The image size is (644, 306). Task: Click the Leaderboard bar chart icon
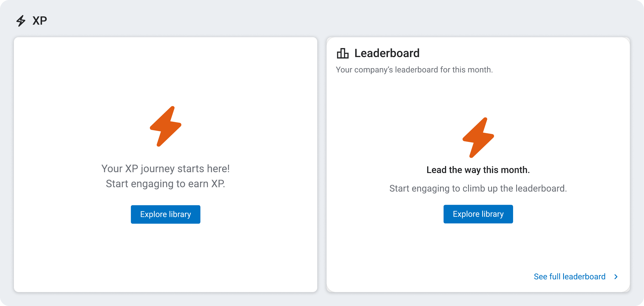click(342, 53)
